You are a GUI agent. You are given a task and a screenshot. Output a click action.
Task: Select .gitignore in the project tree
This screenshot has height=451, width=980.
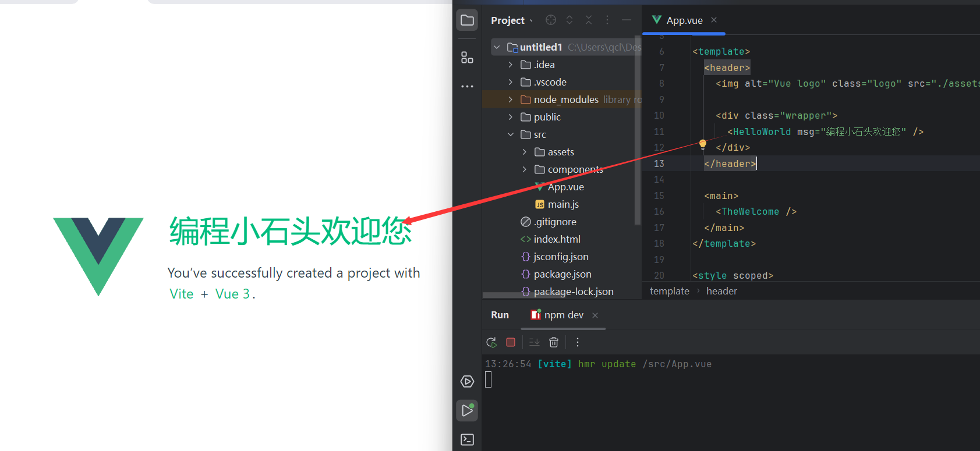tap(549, 222)
